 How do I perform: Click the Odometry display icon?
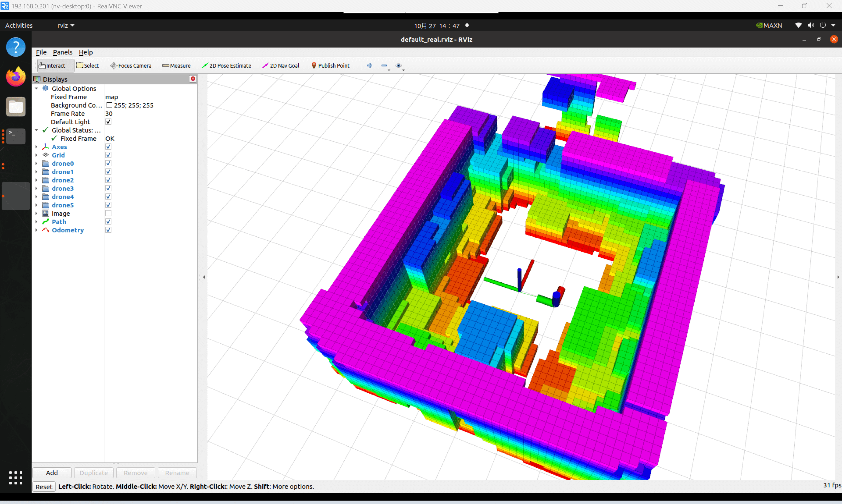46,230
